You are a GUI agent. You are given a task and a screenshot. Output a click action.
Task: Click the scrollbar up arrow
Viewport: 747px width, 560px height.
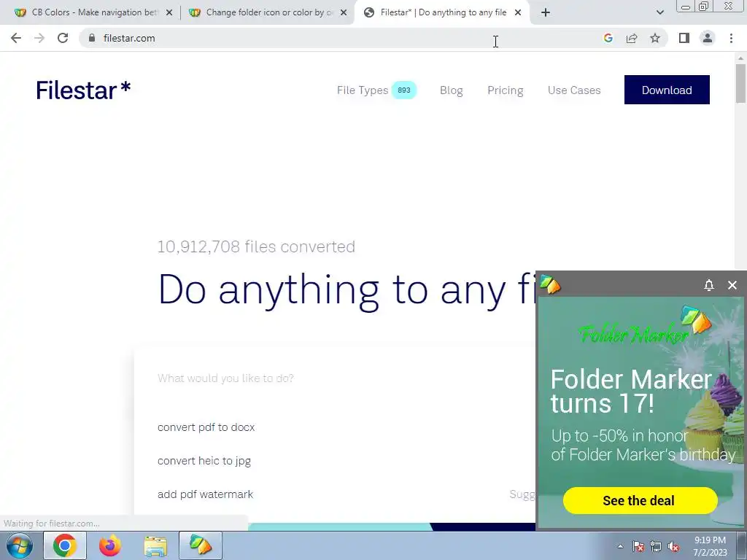[x=740, y=58]
